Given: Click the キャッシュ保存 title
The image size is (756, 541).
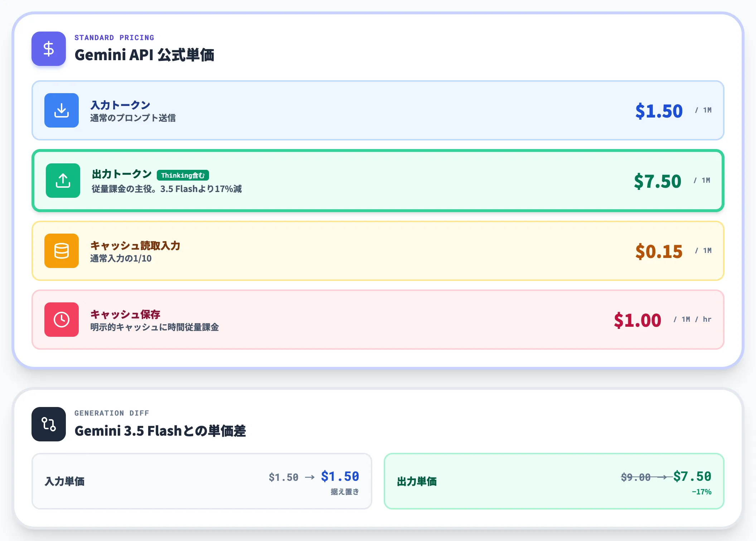Looking at the screenshot, I should 125,314.
